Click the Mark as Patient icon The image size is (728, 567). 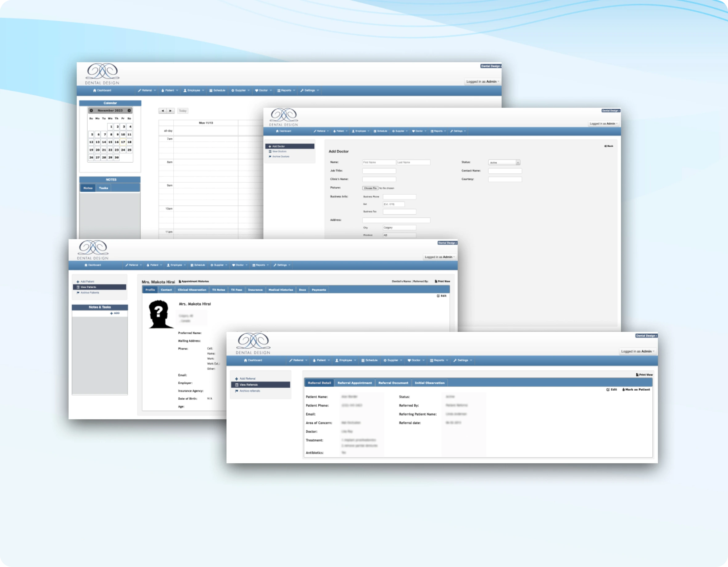point(623,389)
